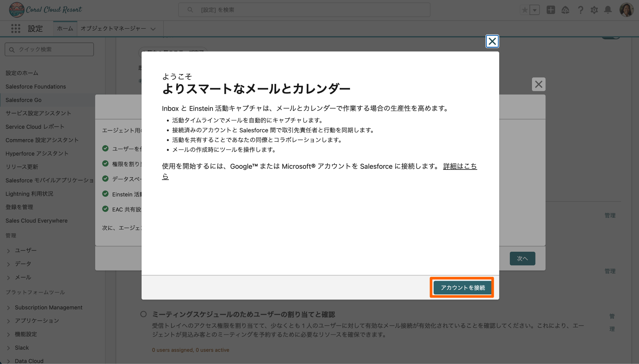Open Salesforce Foundations in sidebar
The image size is (639, 364).
point(36,86)
